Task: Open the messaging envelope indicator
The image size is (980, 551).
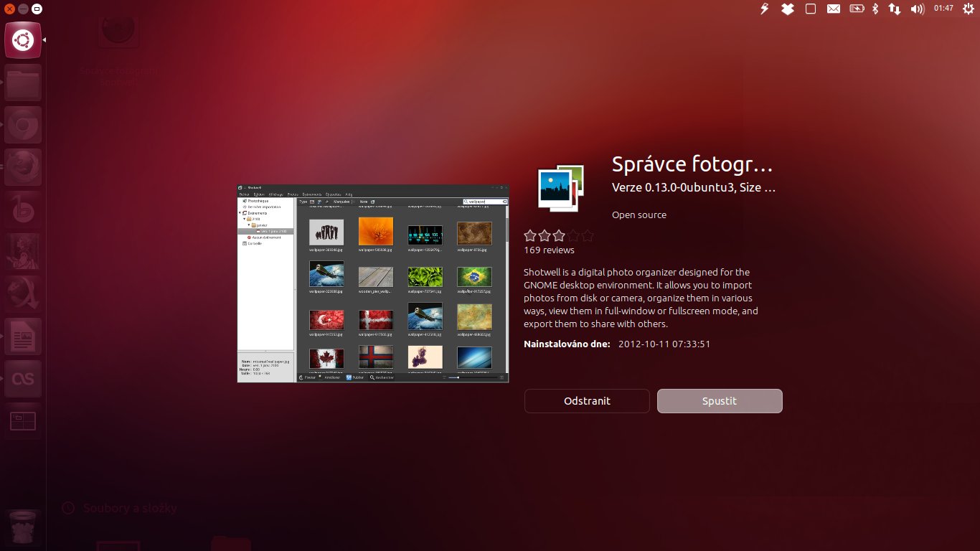Action: [833, 9]
